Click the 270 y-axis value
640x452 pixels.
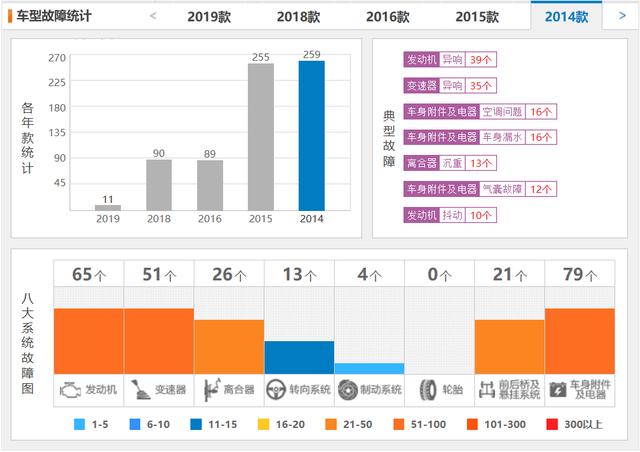[57, 58]
